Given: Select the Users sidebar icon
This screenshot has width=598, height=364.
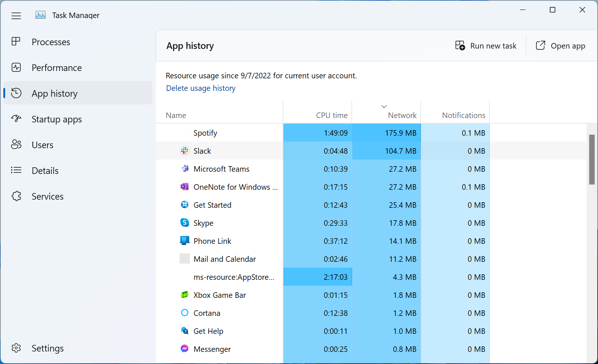Looking at the screenshot, I should 16,144.
